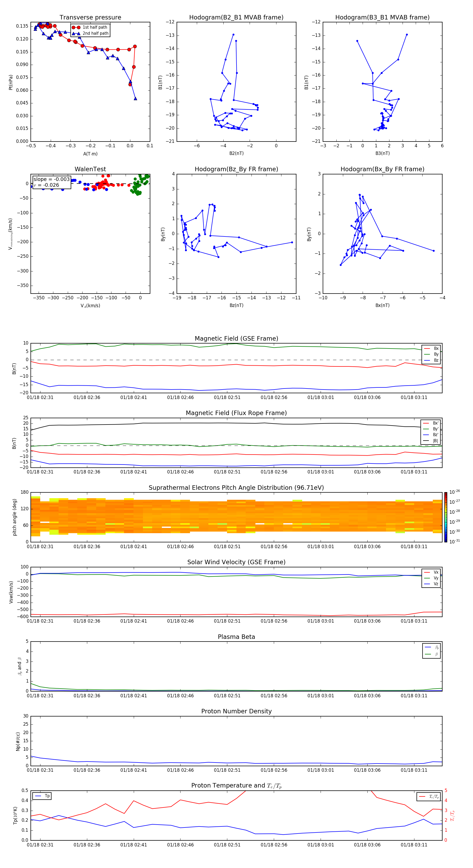Click the 'Proton Temperature and Te/Tp' title
Image resolution: width=473 pixels, height=868 pixels.
(x=236, y=785)
